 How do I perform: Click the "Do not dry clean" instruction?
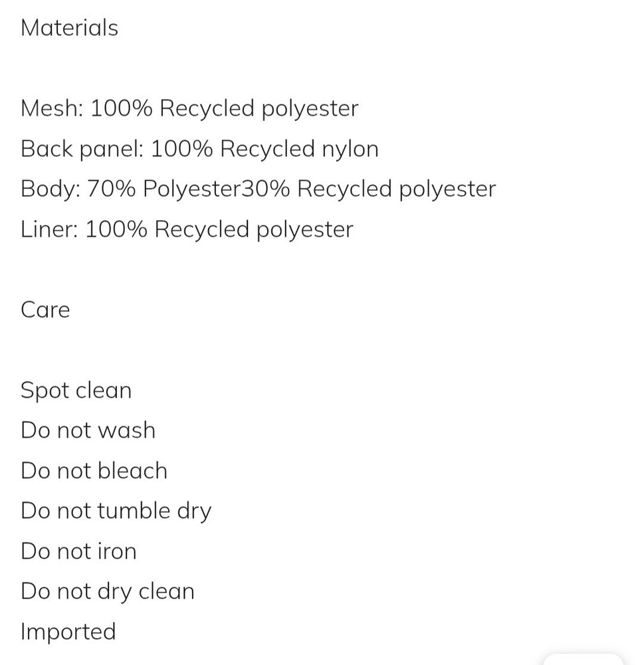[107, 591]
